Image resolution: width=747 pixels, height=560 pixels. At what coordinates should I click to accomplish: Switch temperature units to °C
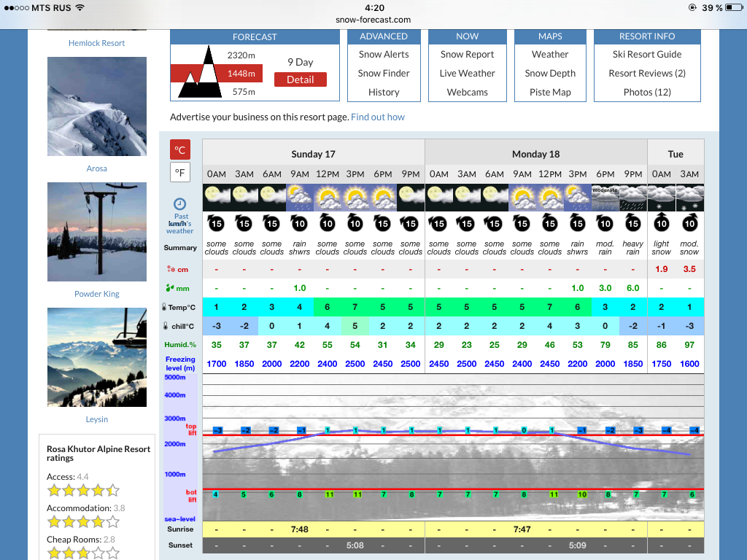point(180,149)
